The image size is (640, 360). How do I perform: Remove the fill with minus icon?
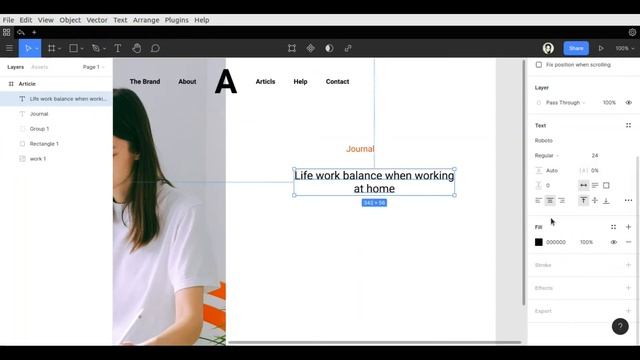coord(628,242)
